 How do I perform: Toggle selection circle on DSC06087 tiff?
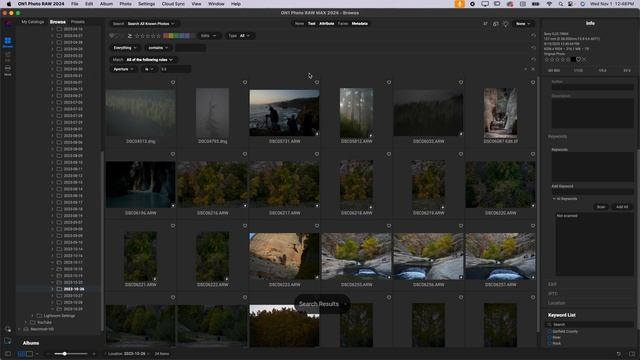pos(533,82)
